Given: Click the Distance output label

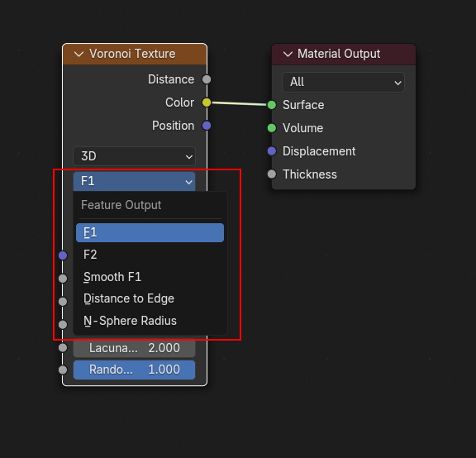Looking at the screenshot, I should [171, 80].
